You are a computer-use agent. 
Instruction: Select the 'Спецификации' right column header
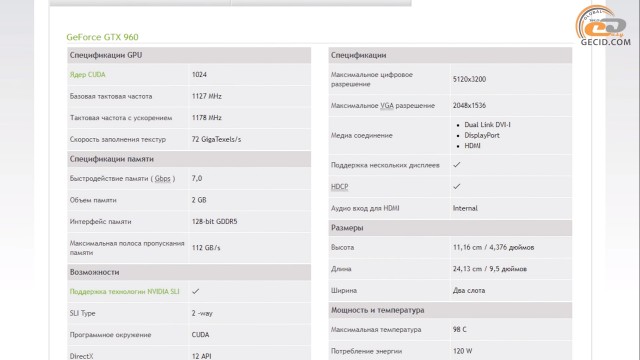tap(450, 55)
